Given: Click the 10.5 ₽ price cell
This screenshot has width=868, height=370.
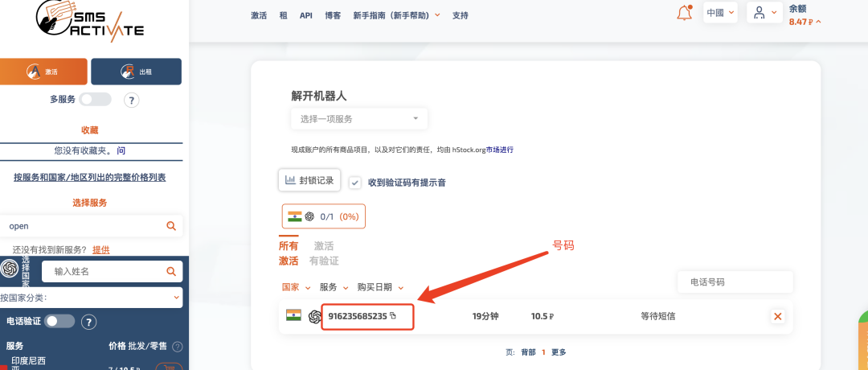Looking at the screenshot, I should pyautogui.click(x=542, y=316).
